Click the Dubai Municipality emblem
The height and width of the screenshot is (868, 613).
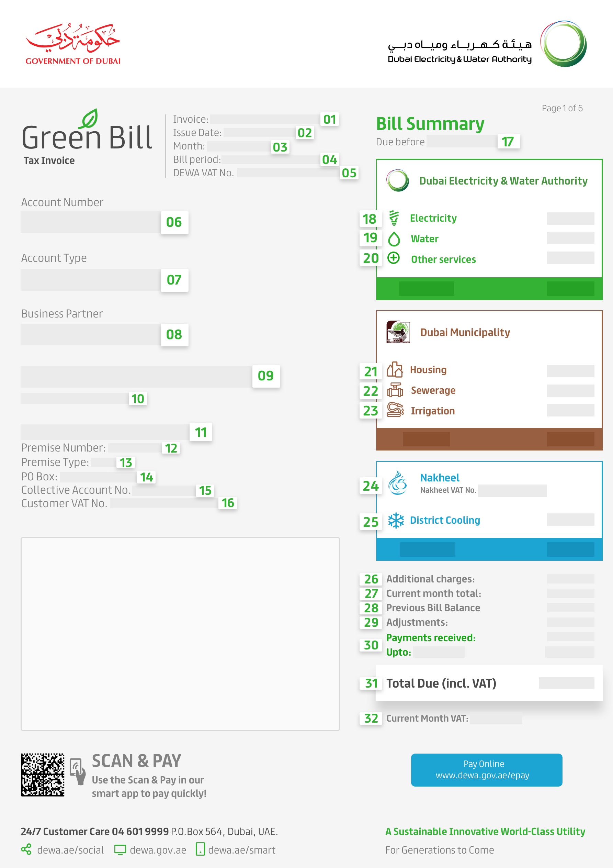(x=398, y=332)
